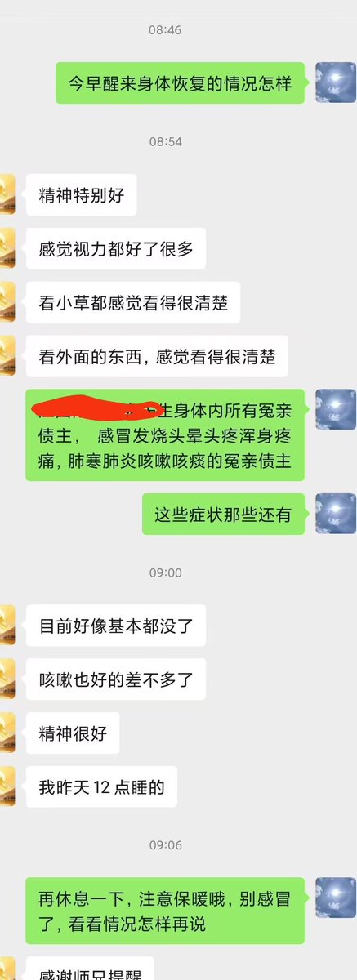Tap avatar next to 我昨天 12 点睡的
The image size is (357, 980).
7,786
